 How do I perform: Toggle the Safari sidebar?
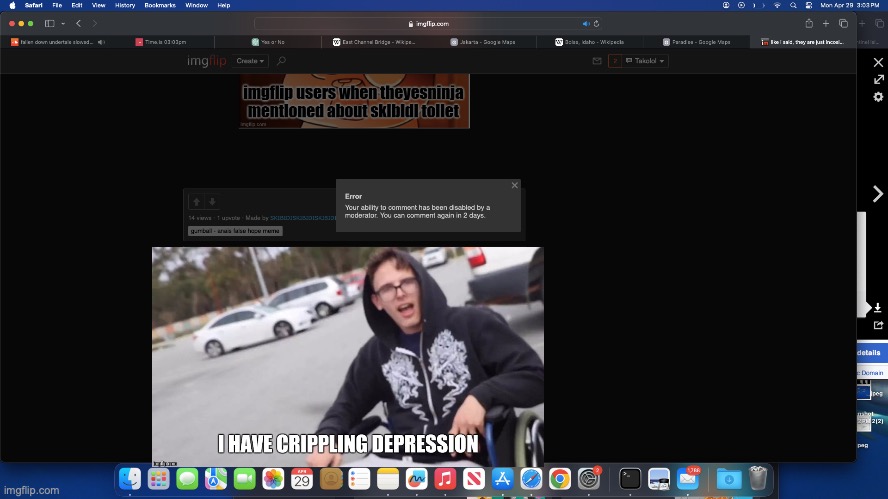pyautogui.click(x=50, y=24)
